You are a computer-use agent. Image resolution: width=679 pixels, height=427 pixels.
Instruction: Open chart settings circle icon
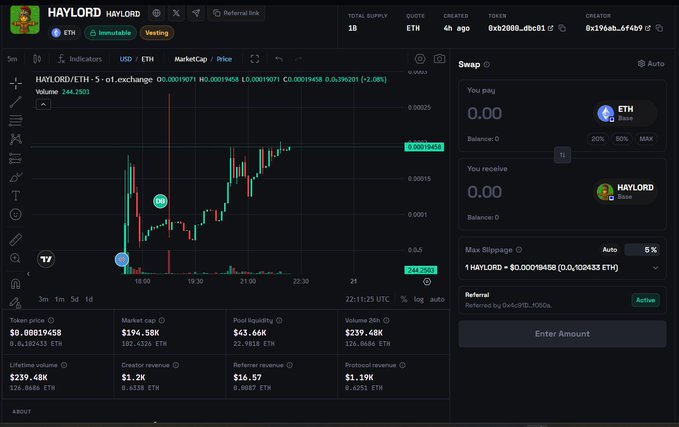(420, 59)
